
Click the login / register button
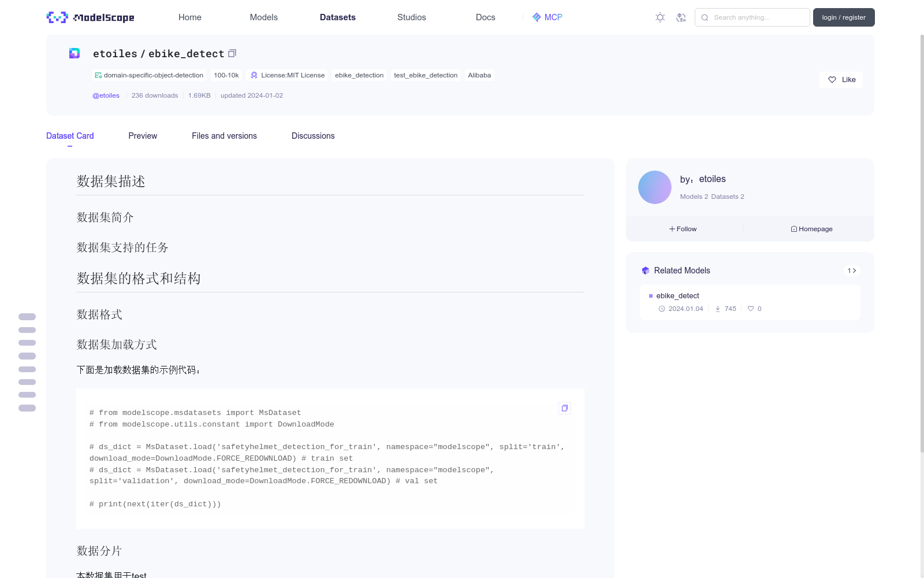844,17
